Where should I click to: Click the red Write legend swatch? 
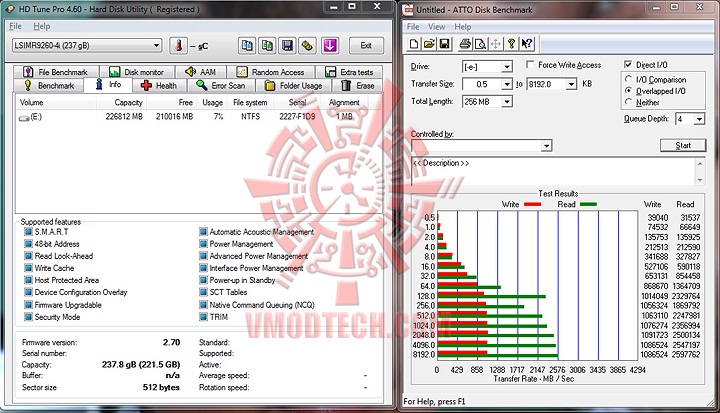532,204
